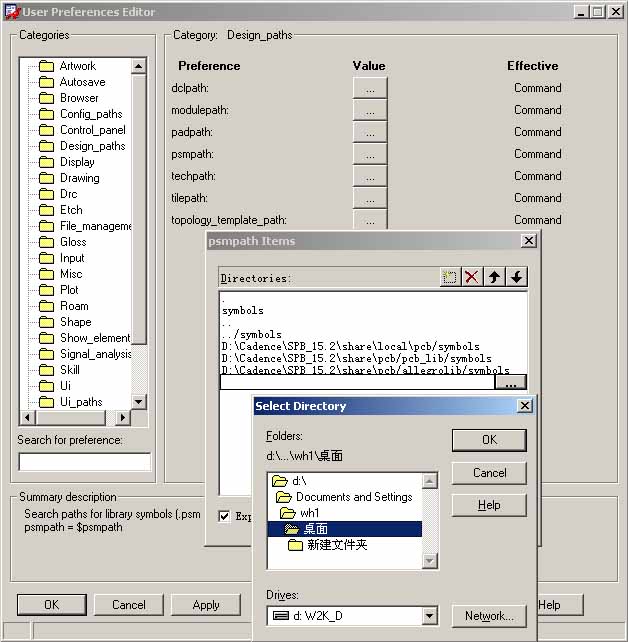Select the d:\ folder in Folders list
Viewport: 628px width, 642px height.
click(x=290, y=481)
